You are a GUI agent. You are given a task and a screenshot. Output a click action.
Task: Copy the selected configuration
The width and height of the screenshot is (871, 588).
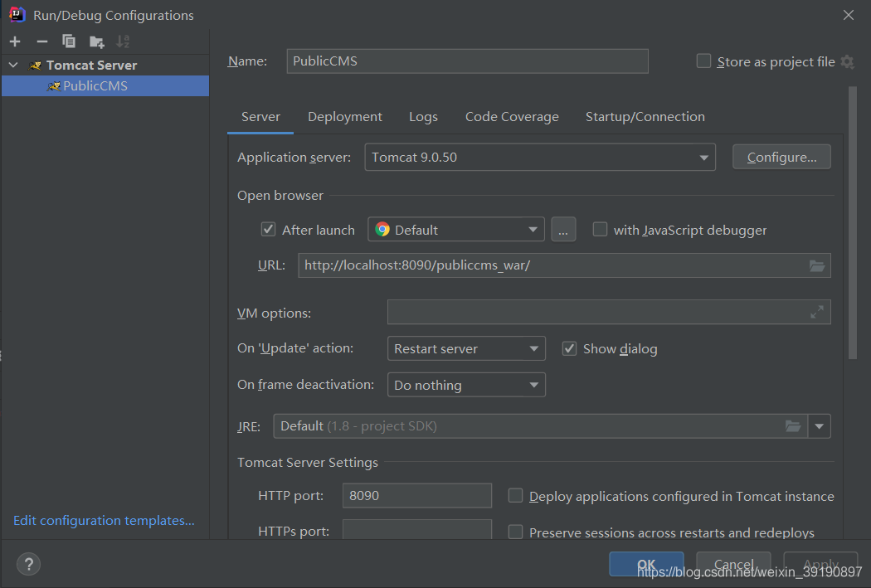(69, 41)
